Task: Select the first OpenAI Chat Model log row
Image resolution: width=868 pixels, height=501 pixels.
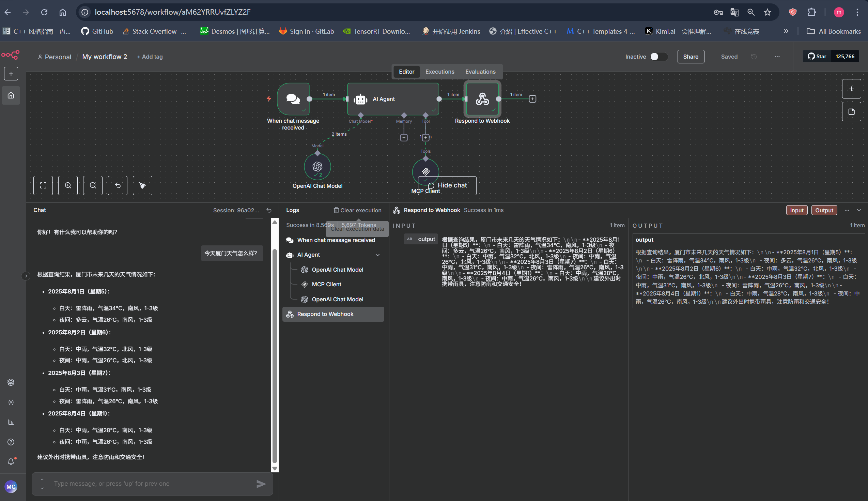Action: [x=333, y=270]
